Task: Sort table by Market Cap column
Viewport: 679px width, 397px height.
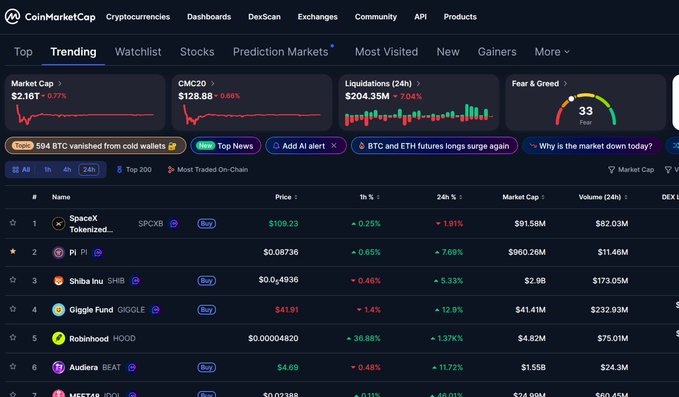Action: (524, 197)
